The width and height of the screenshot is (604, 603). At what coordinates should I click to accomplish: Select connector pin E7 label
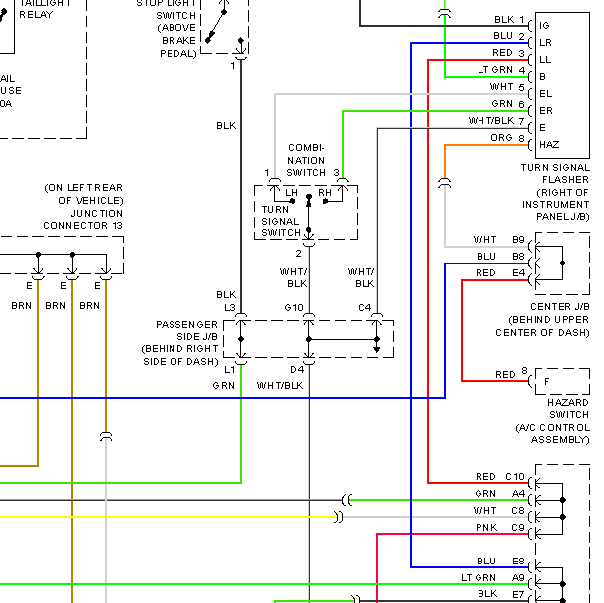point(518,595)
